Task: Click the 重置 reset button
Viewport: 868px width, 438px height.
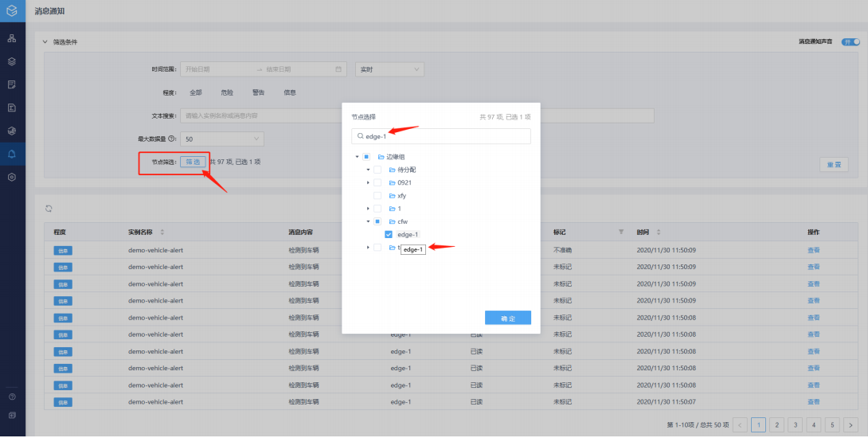Action: coord(834,165)
